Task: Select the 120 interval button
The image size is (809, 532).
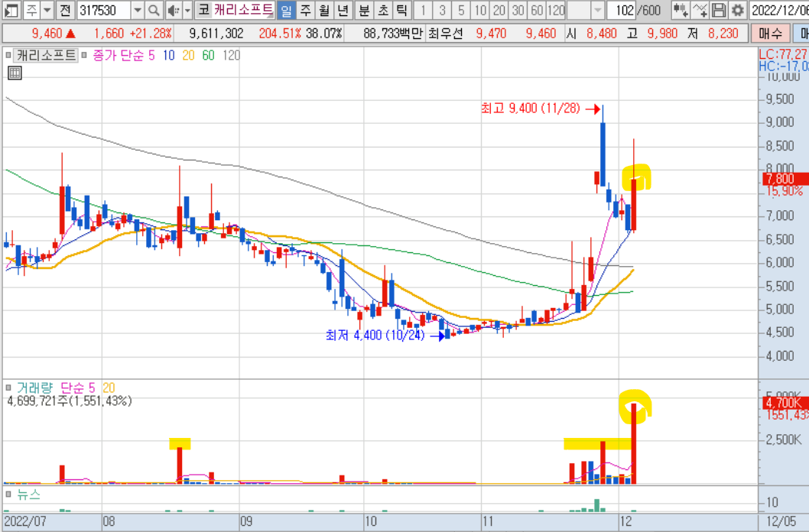Action: 556,10
